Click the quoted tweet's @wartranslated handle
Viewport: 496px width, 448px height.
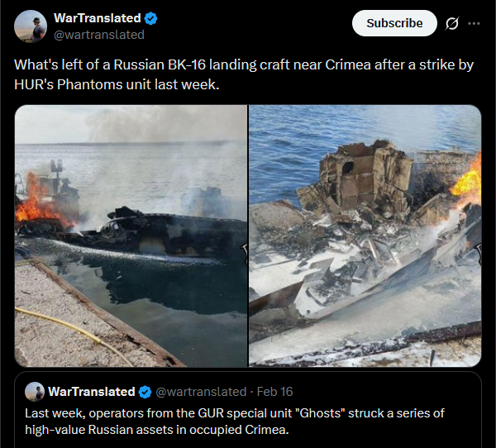(201, 392)
